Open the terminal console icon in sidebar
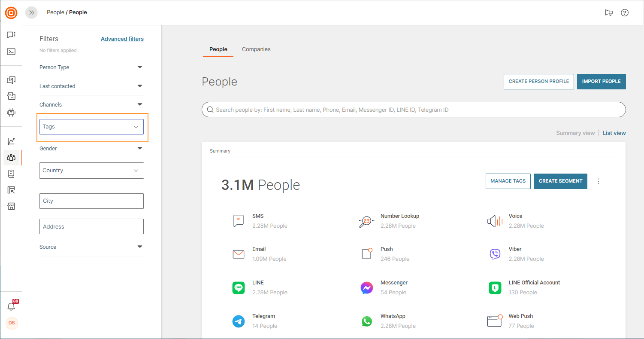The width and height of the screenshot is (644, 339). tap(11, 52)
